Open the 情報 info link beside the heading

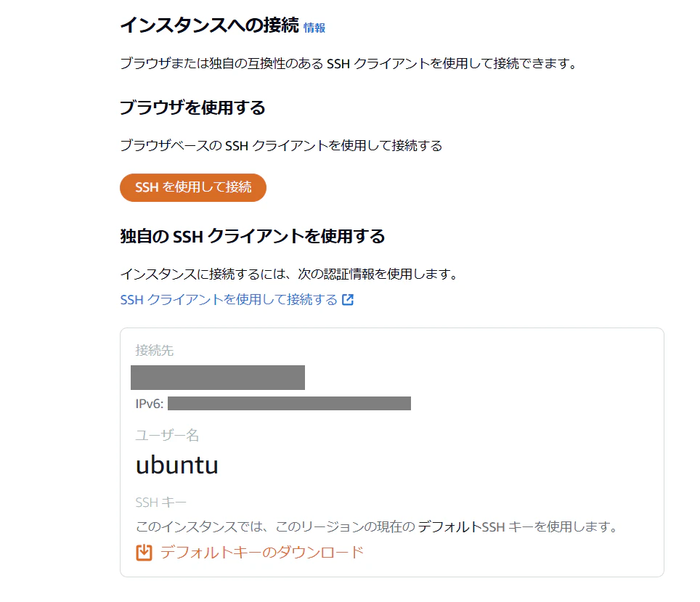pos(314,28)
